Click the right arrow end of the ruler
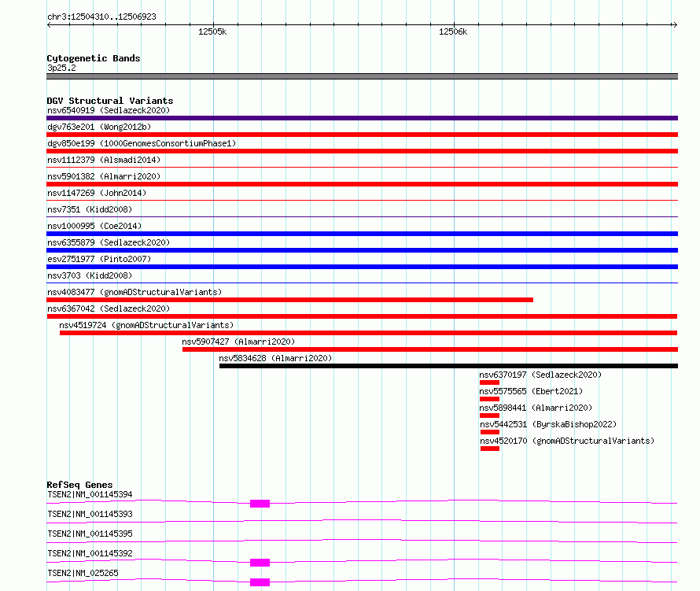The image size is (700, 591). click(x=675, y=25)
